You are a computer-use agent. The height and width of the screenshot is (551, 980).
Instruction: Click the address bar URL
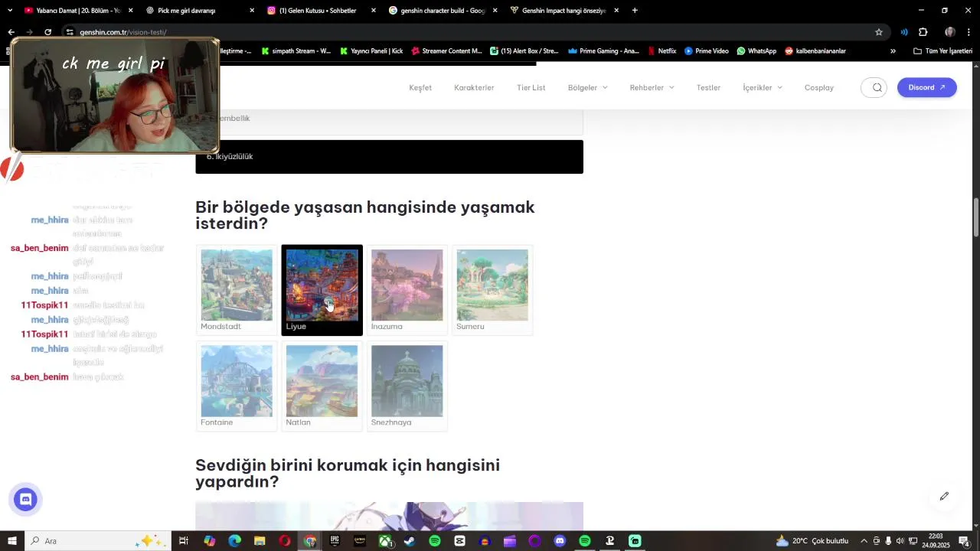coord(123,32)
